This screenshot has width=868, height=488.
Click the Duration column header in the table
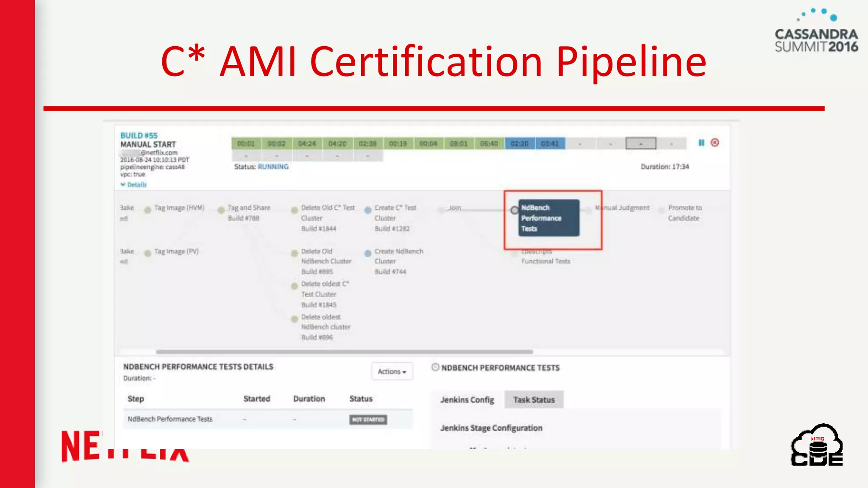point(309,399)
